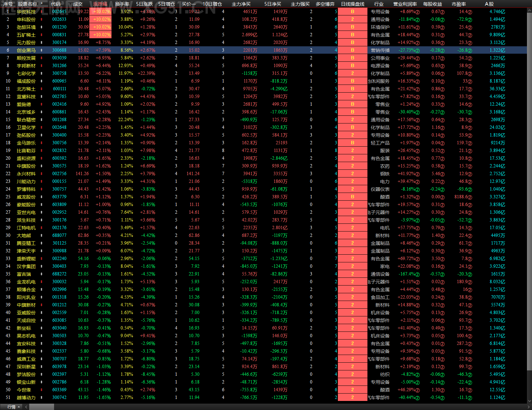Screen dimensions: 532x410
Task: Click the 5日净买 column header
Action: point(273,4)
